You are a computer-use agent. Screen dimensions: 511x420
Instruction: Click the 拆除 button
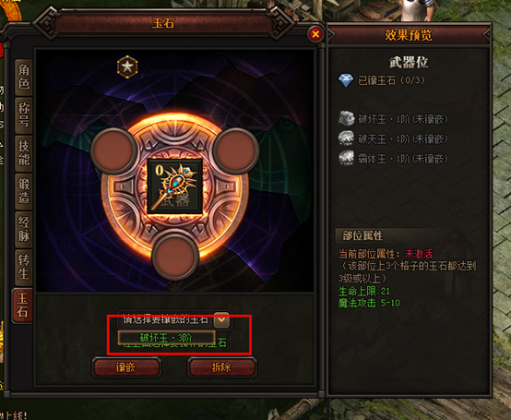tap(222, 367)
